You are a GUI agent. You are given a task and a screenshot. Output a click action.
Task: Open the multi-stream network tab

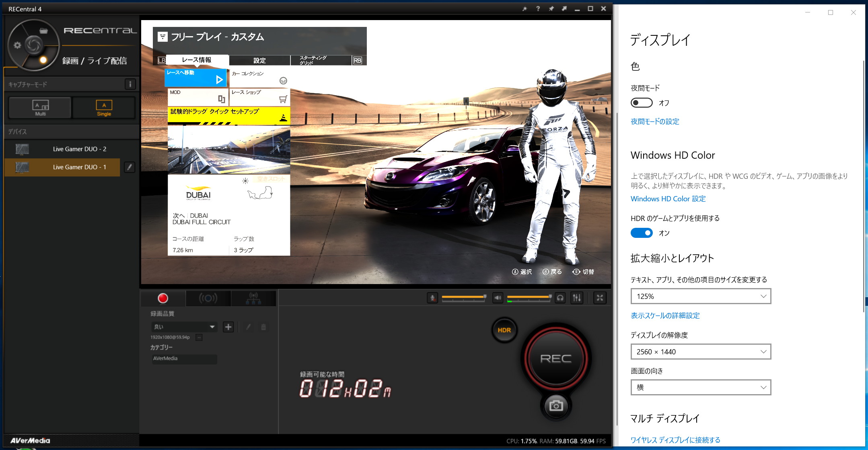[253, 298]
